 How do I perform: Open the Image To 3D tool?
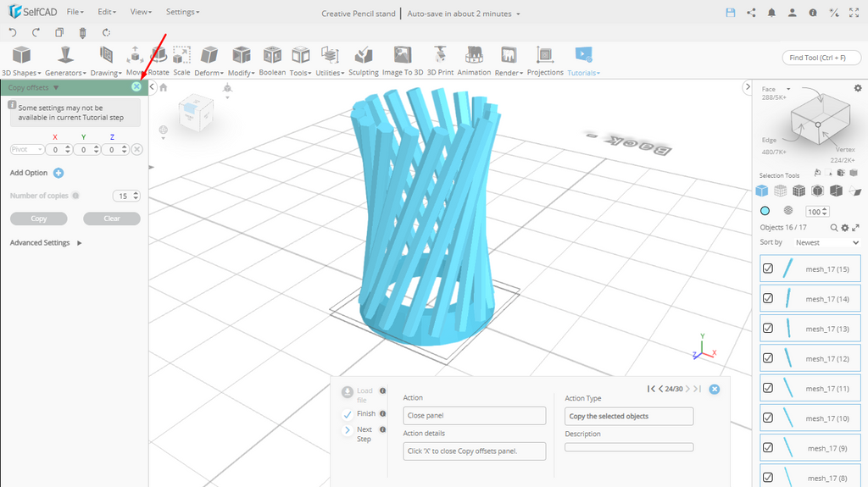403,61
